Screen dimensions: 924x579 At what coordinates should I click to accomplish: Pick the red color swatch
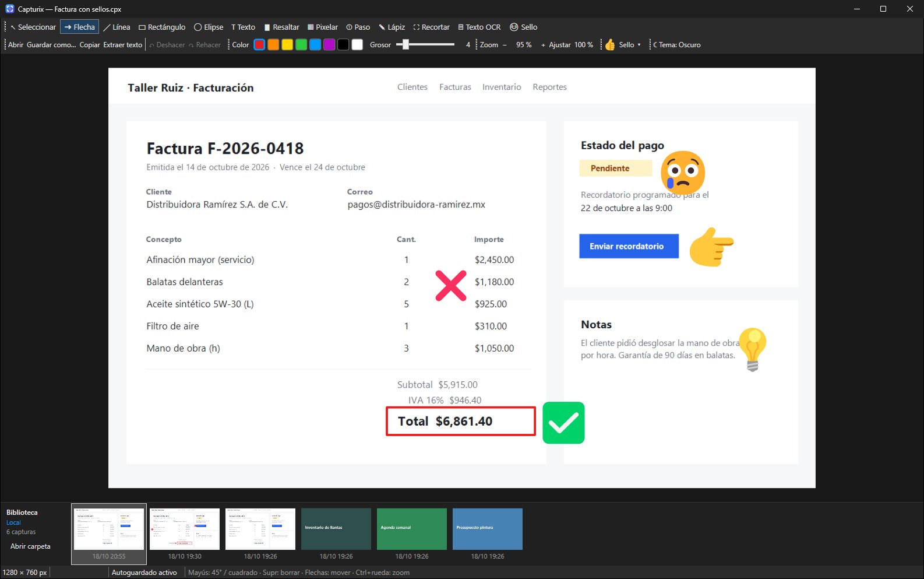(x=259, y=45)
